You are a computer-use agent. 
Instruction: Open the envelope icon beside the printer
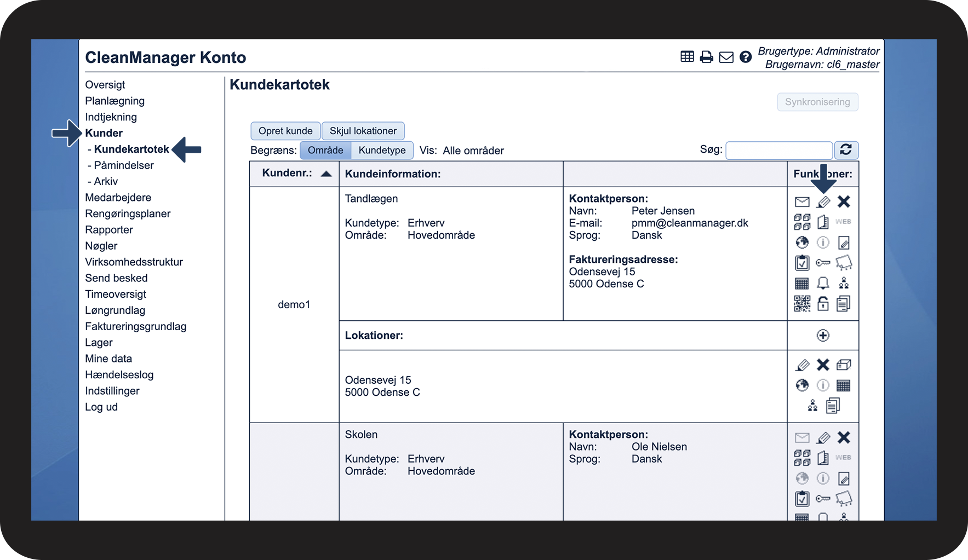(x=726, y=57)
